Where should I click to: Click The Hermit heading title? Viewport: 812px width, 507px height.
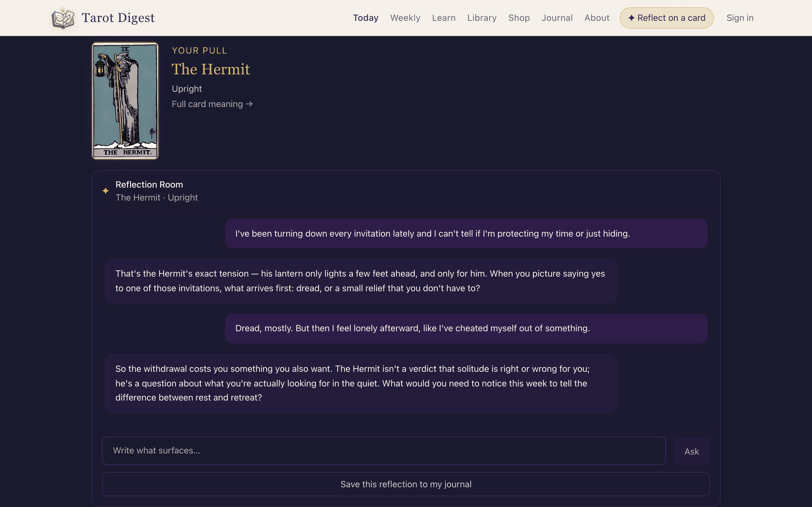pyautogui.click(x=211, y=69)
